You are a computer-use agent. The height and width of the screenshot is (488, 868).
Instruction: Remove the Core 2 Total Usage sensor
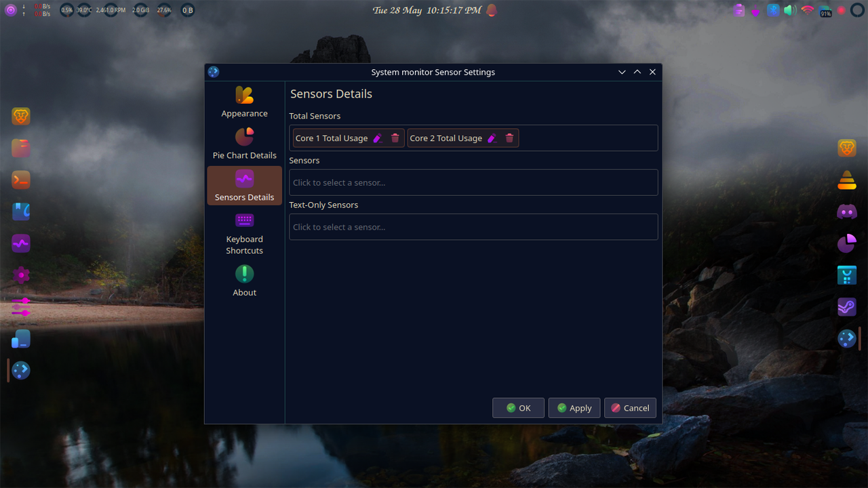pyautogui.click(x=509, y=138)
